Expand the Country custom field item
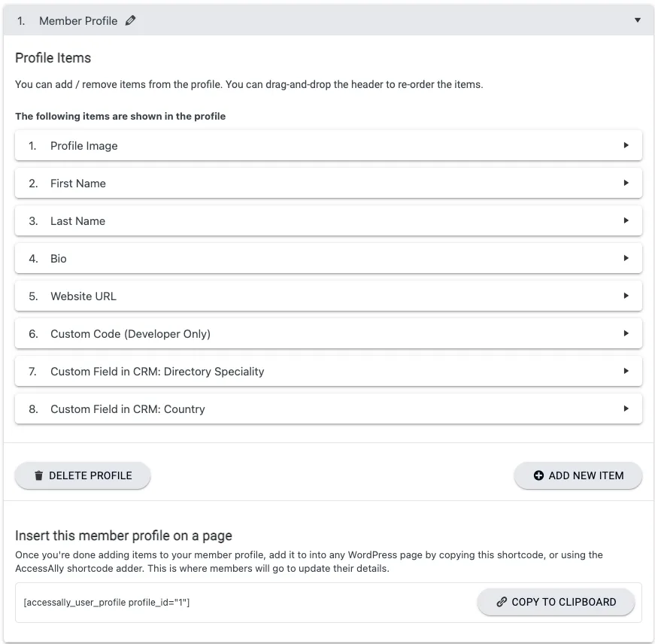This screenshot has height=644, width=655. point(626,409)
